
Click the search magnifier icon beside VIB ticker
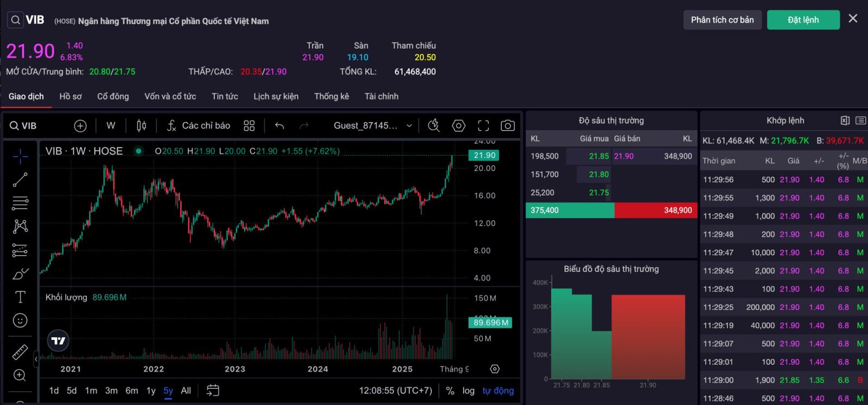pos(15,21)
